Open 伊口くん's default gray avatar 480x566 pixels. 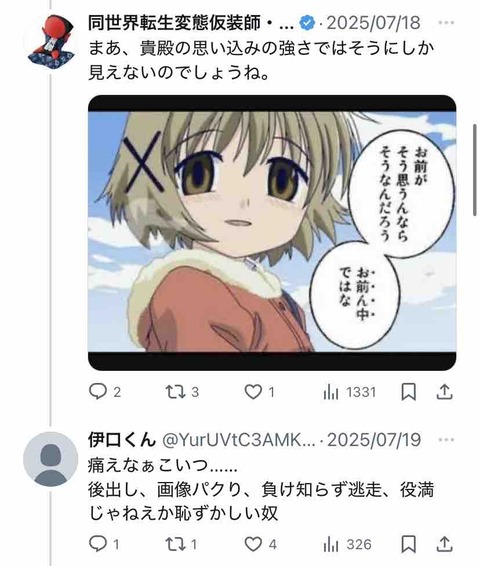(51, 459)
